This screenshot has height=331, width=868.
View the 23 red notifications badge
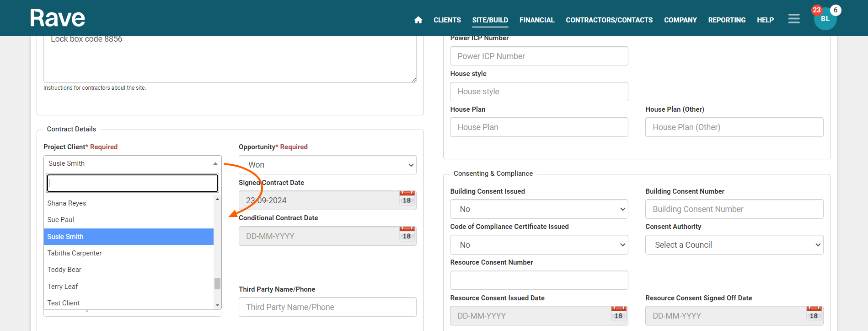pos(817,10)
